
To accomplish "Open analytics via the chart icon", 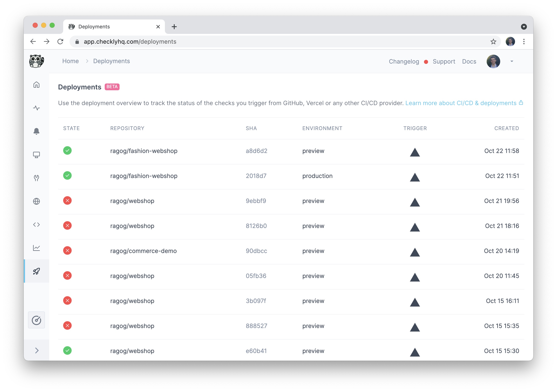I will click(36, 248).
